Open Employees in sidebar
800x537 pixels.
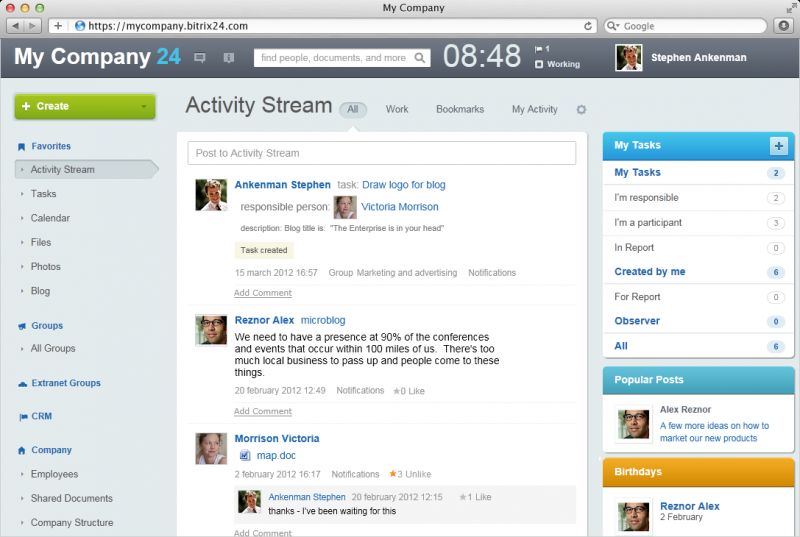[54, 474]
